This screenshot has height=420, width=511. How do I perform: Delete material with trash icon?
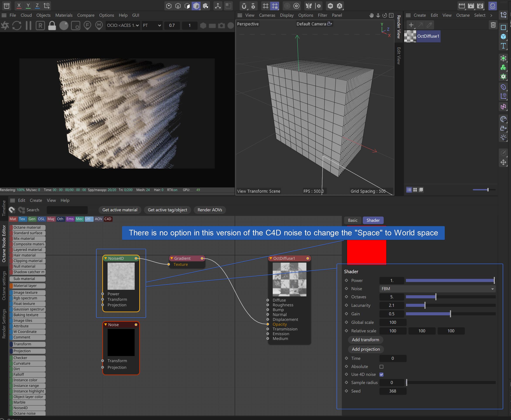coord(493,25)
